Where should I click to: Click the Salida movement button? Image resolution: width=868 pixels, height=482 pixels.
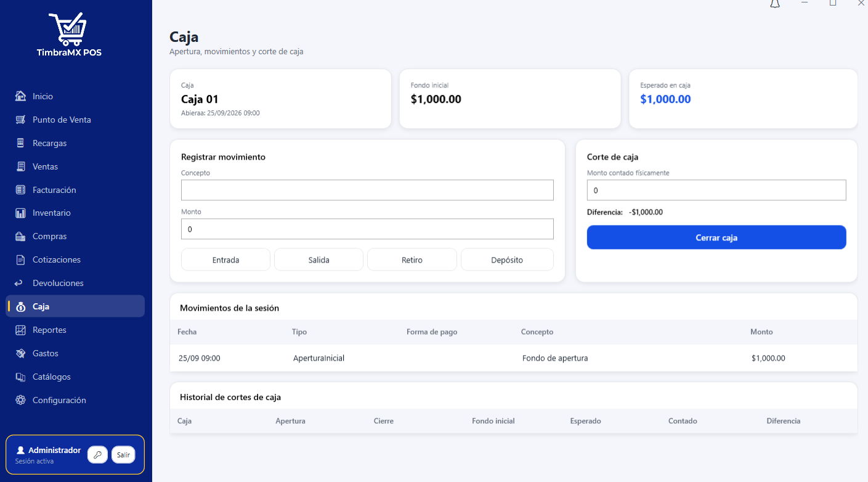click(x=318, y=259)
